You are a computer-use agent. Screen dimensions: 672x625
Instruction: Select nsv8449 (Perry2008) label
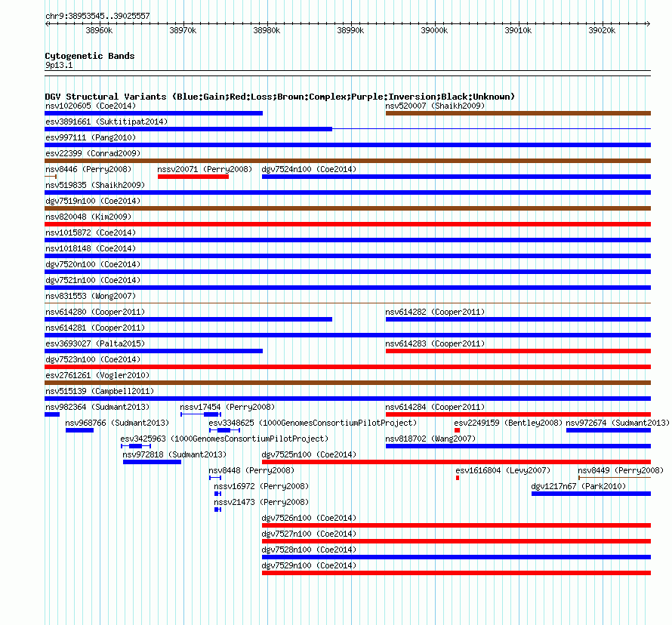point(621,470)
